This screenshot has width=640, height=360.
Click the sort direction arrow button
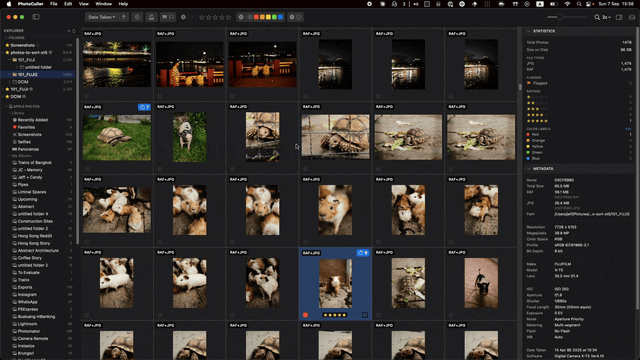124,17
